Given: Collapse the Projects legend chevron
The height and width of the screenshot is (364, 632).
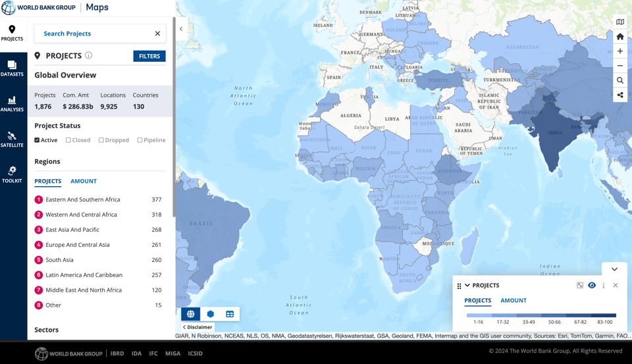Looking at the screenshot, I should [x=467, y=286].
